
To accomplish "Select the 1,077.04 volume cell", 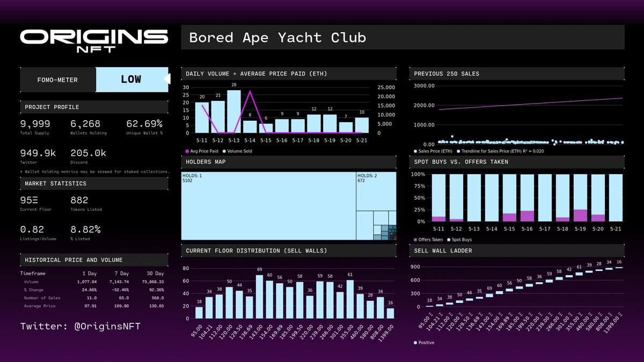I will [86, 282].
